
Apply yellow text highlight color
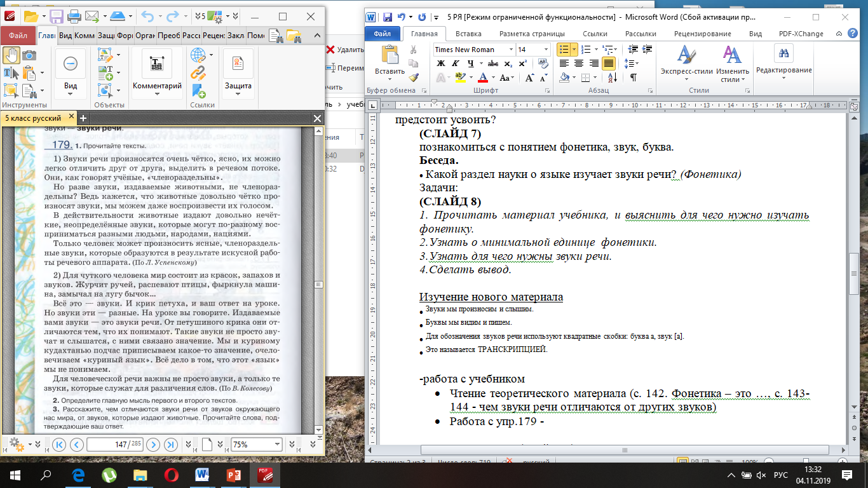coord(461,78)
